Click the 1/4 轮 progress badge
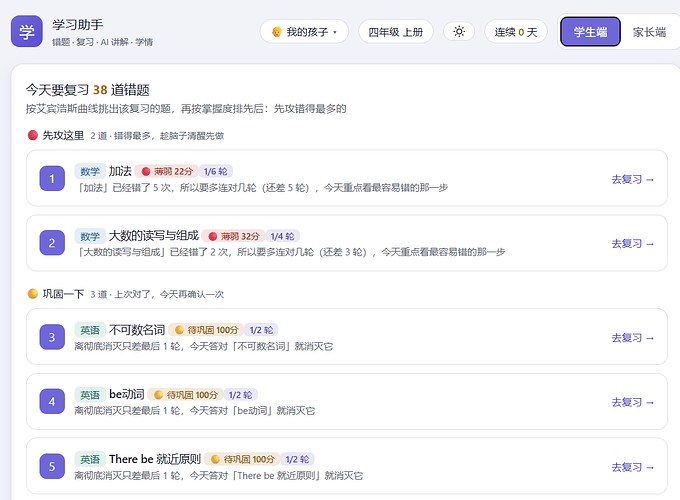The image size is (680, 500). point(282,236)
